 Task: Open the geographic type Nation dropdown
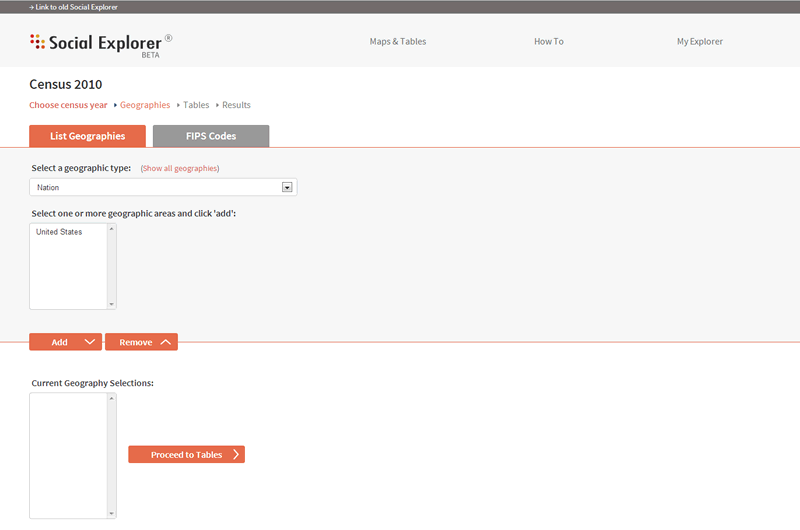[163, 187]
